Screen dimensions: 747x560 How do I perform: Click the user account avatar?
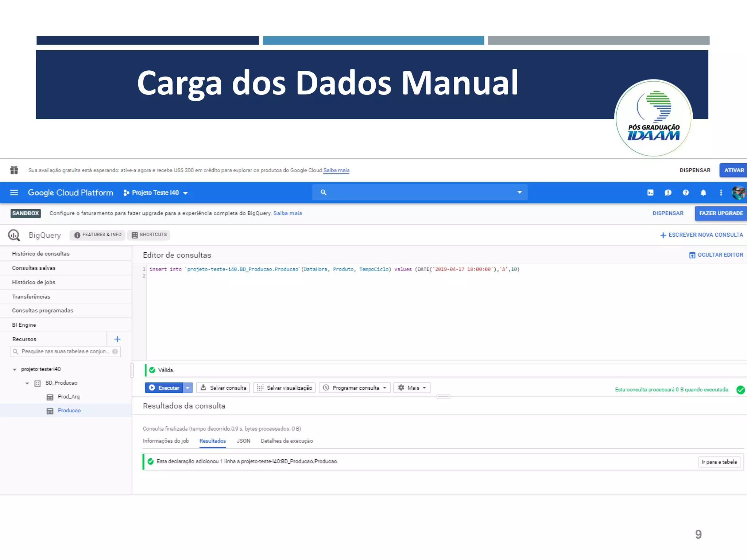point(739,192)
